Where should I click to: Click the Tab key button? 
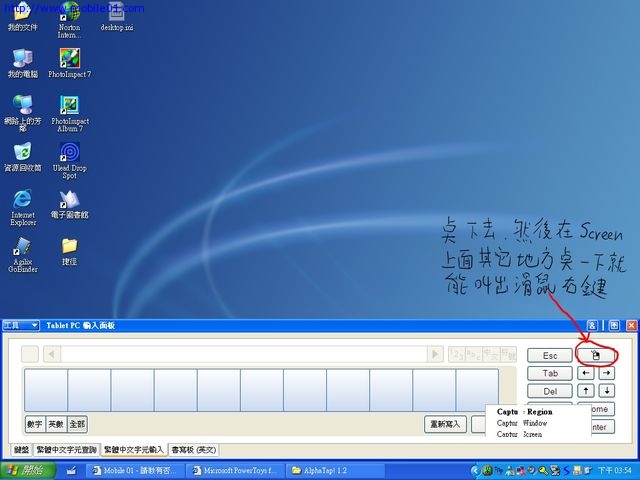point(550,373)
